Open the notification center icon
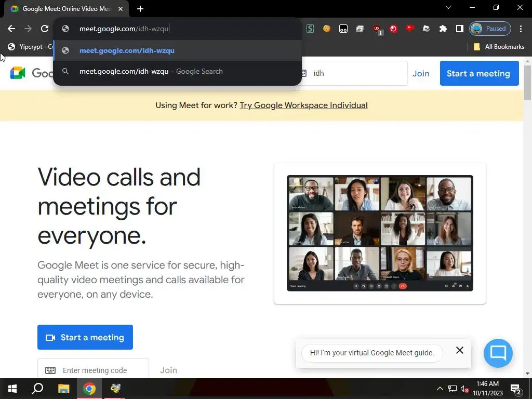The height and width of the screenshot is (399, 532). [516, 390]
